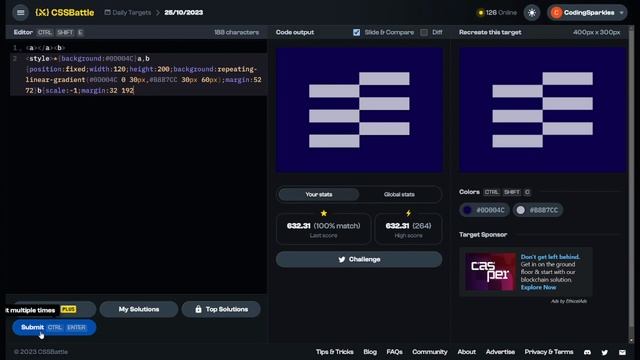Viewport: 640px width, 360px height.
Task: Open the About footer link
Action: [467, 352]
